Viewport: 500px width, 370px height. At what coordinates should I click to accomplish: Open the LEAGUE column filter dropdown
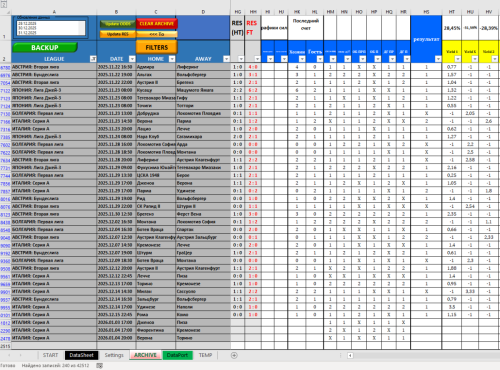[93, 59]
